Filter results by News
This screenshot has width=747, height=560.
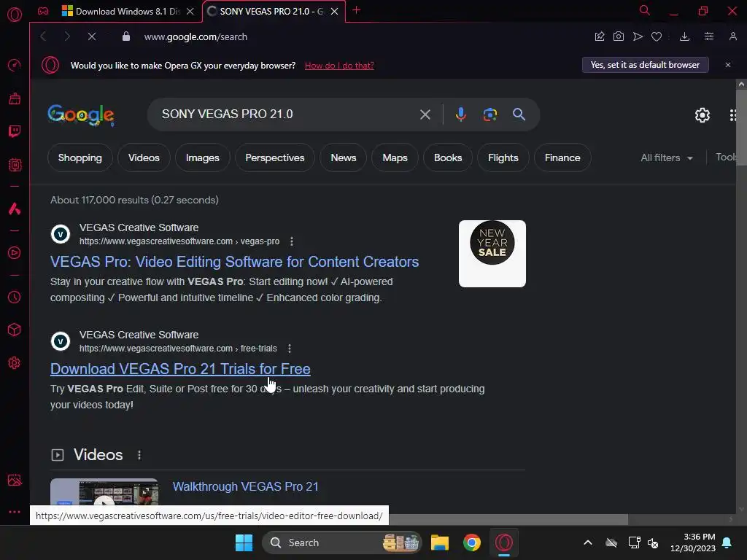coord(344,157)
